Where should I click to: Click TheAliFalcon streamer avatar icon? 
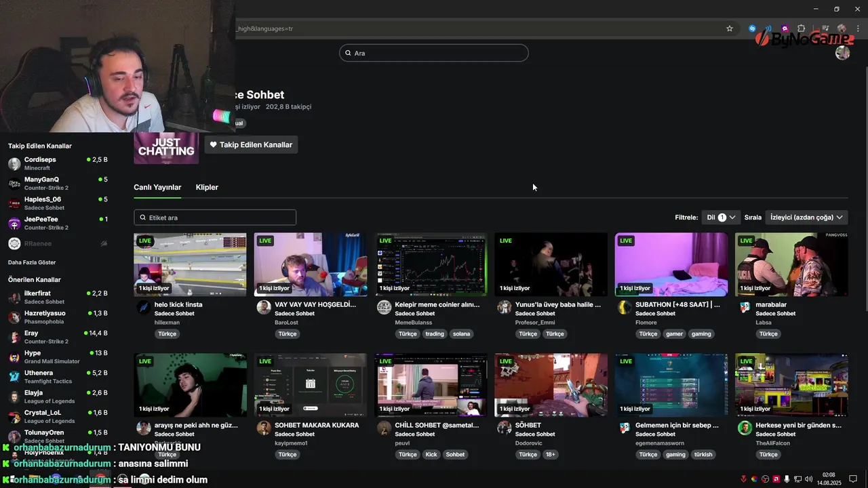[x=745, y=428]
